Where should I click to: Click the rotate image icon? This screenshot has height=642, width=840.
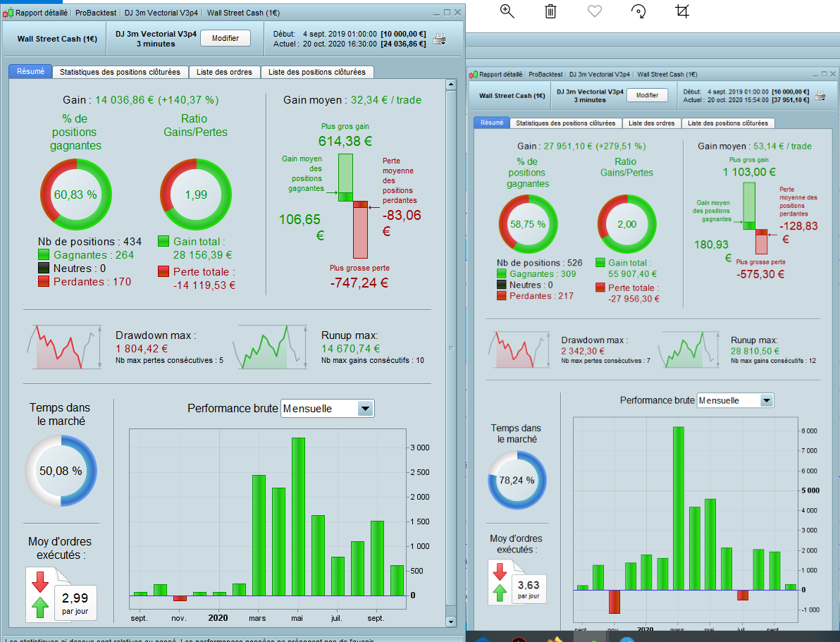[638, 11]
